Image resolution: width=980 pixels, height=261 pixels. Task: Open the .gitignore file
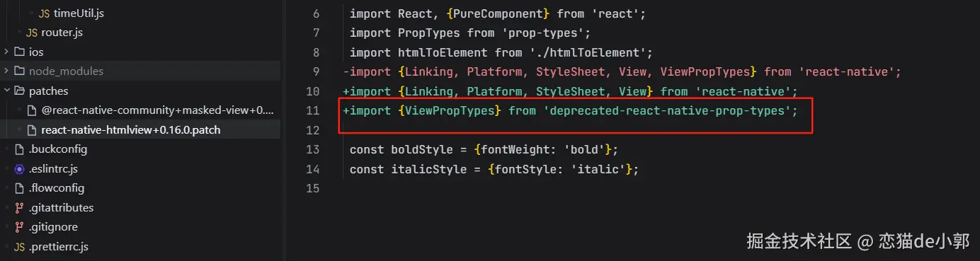[53, 227]
